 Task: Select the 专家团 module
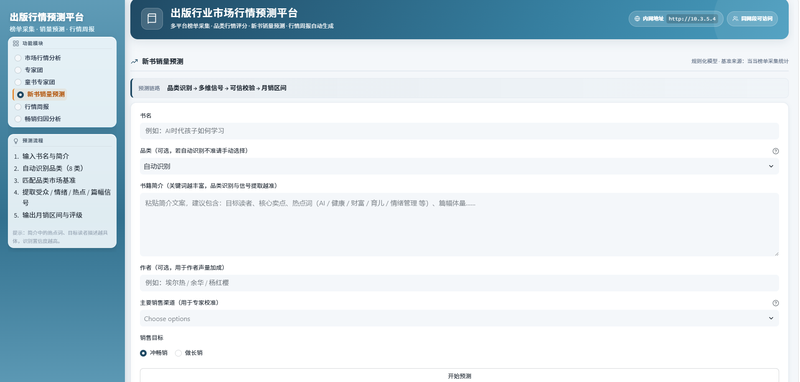30,70
